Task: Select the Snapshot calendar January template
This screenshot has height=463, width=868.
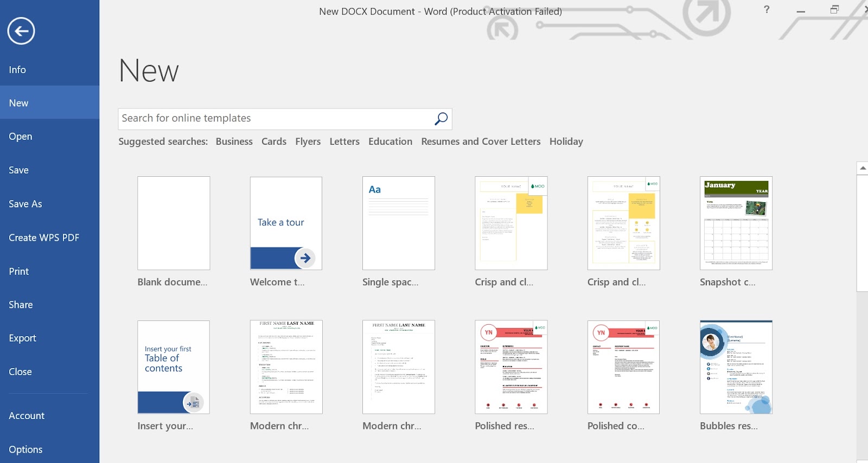Action: [x=736, y=223]
